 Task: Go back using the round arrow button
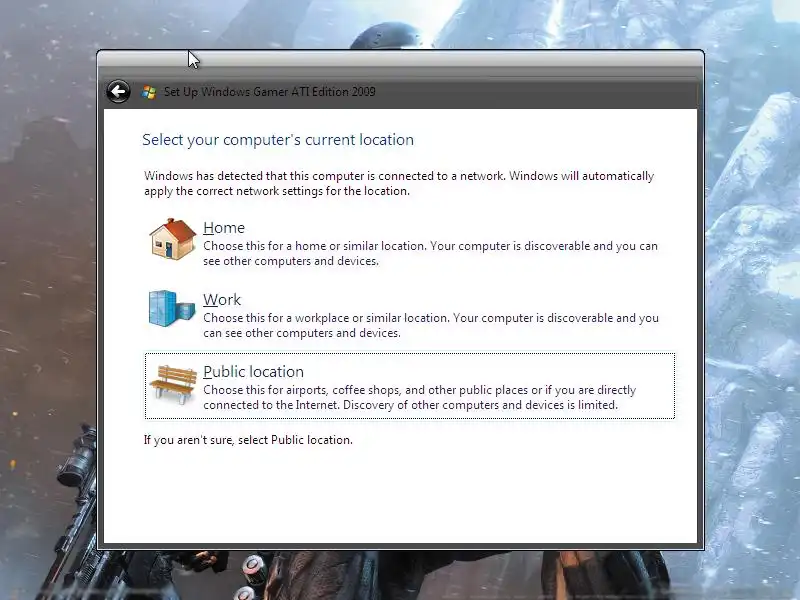pos(118,92)
